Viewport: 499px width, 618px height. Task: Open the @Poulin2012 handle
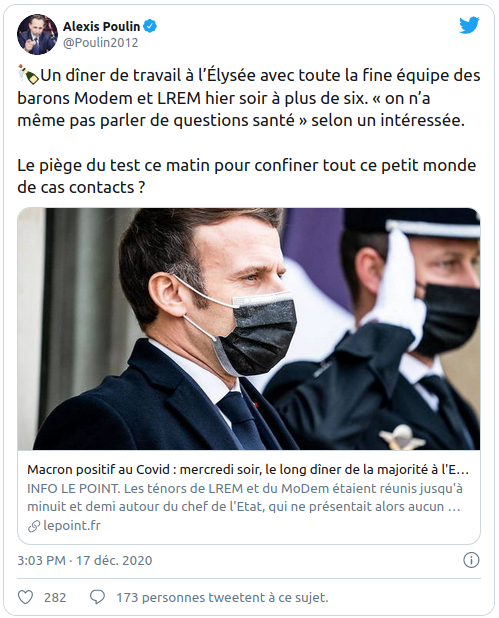pyautogui.click(x=101, y=43)
